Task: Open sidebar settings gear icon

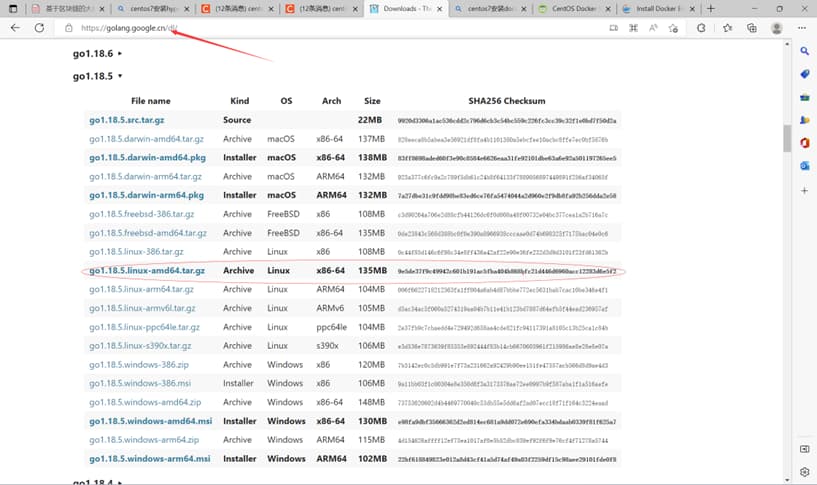Action: click(x=804, y=472)
